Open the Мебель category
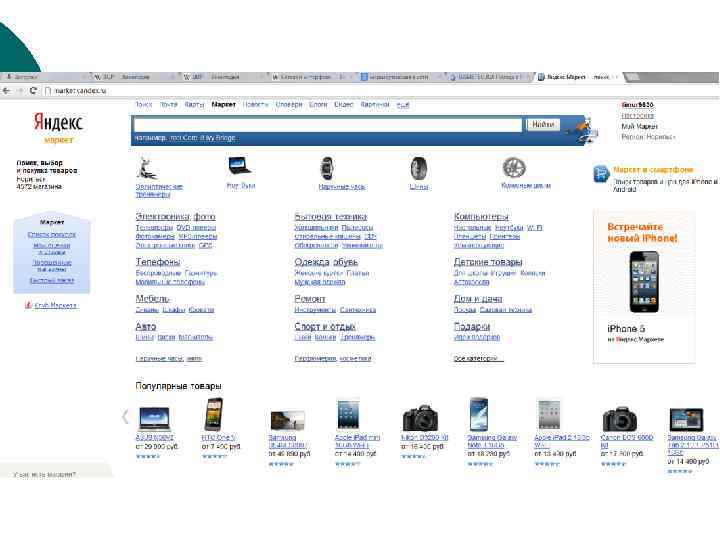The image size is (720, 540). [152, 298]
